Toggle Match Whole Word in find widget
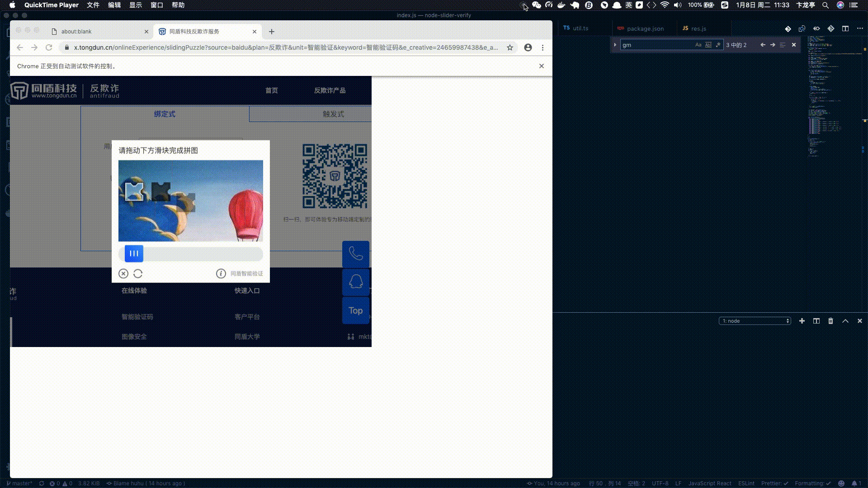Image resolution: width=868 pixels, height=488 pixels. (x=708, y=45)
